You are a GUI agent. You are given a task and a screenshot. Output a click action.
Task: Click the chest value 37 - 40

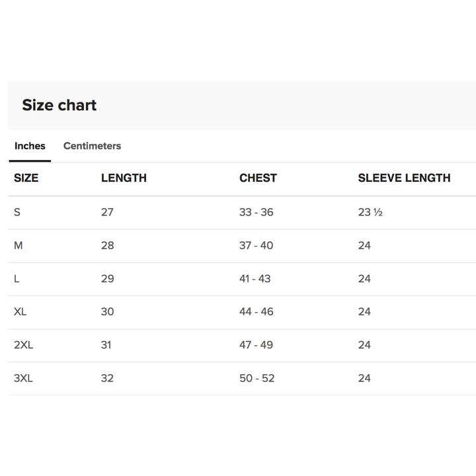[256, 245]
